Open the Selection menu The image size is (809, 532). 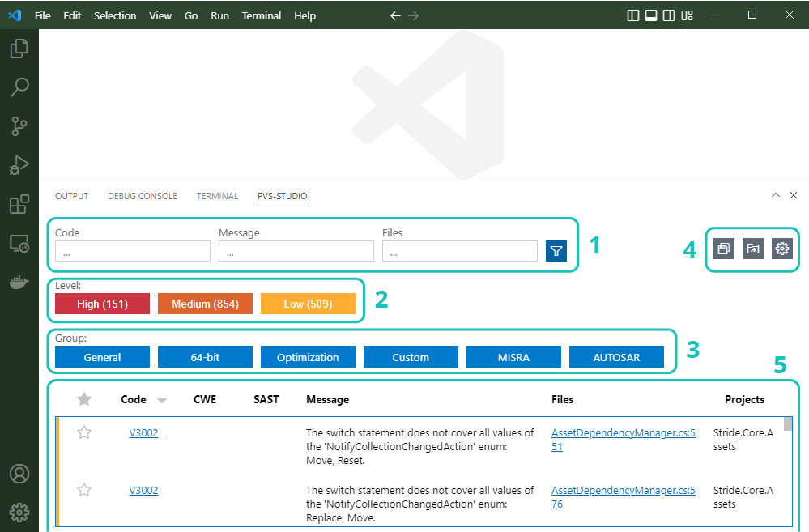coord(115,16)
